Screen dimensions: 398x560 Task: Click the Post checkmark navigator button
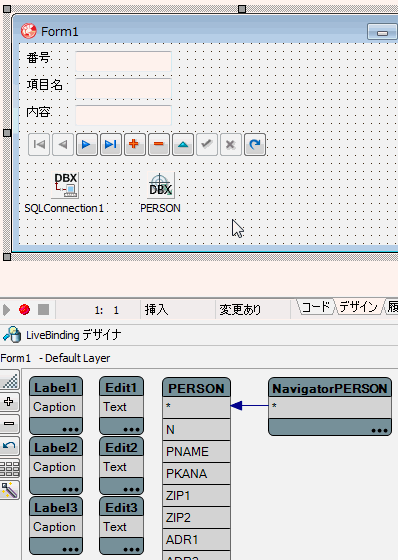207,145
